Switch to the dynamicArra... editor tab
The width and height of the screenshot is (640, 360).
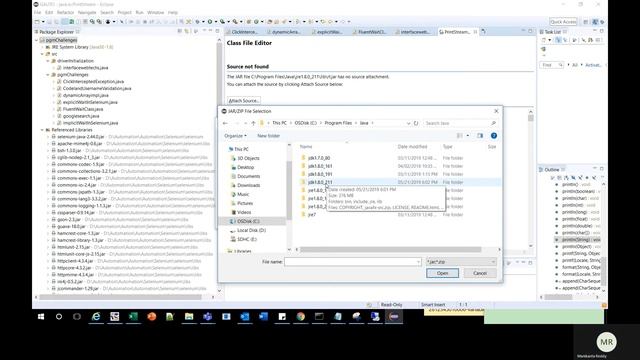(284, 32)
